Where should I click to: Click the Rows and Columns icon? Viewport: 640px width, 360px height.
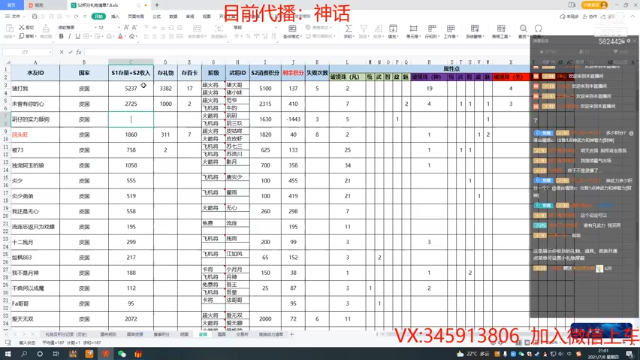[x=431, y=28]
